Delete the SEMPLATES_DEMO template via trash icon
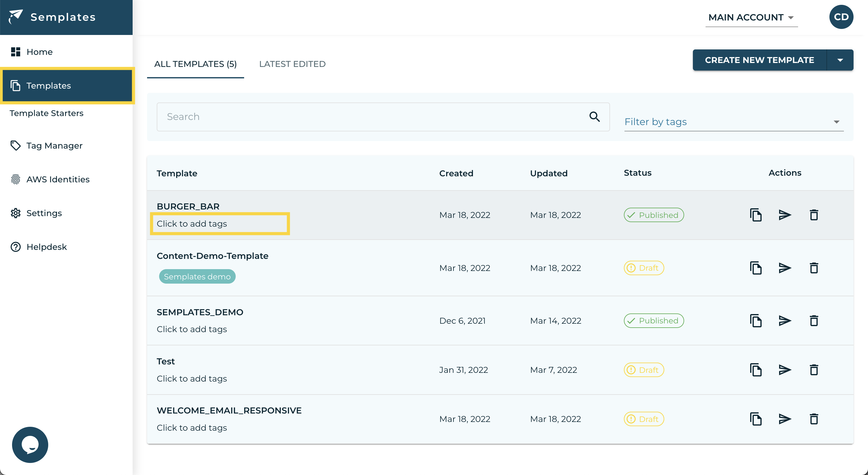The image size is (868, 475). (814, 321)
